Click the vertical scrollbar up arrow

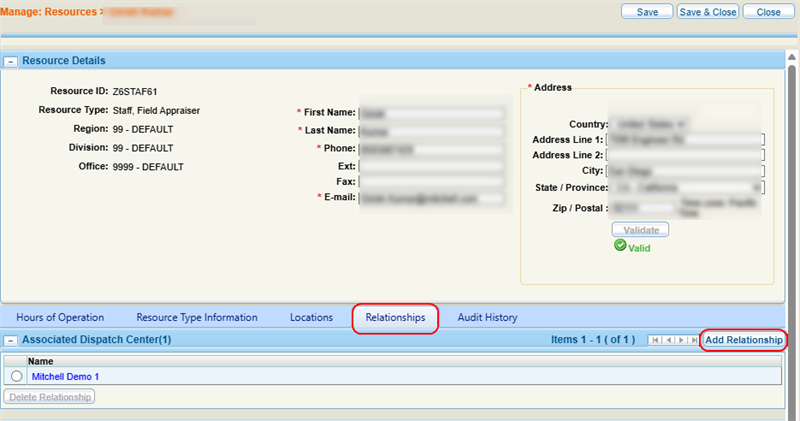click(x=791, y=57)
